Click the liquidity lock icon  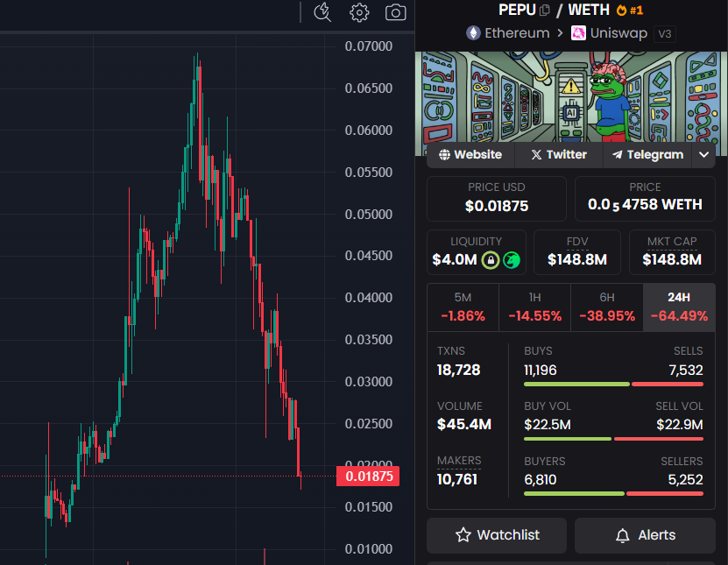pos(491,260)
